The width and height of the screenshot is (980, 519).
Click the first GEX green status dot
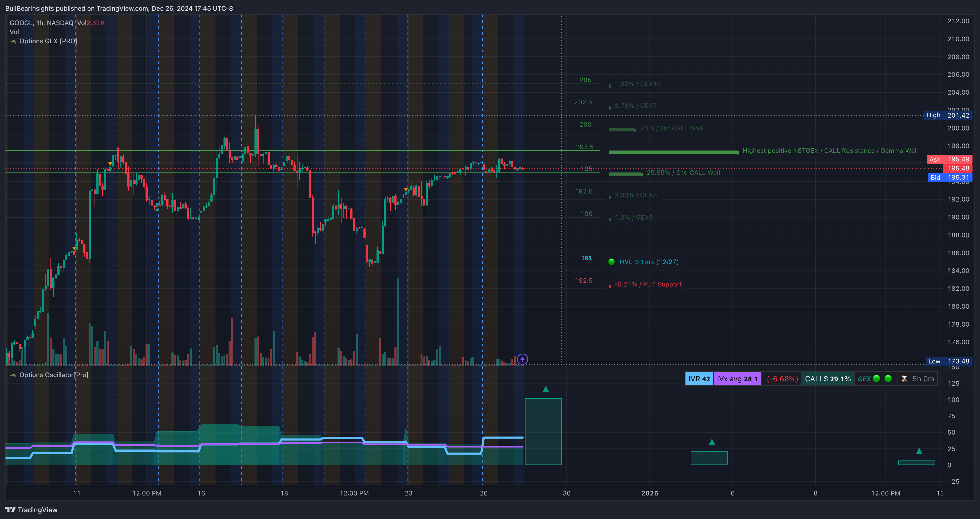876,378
